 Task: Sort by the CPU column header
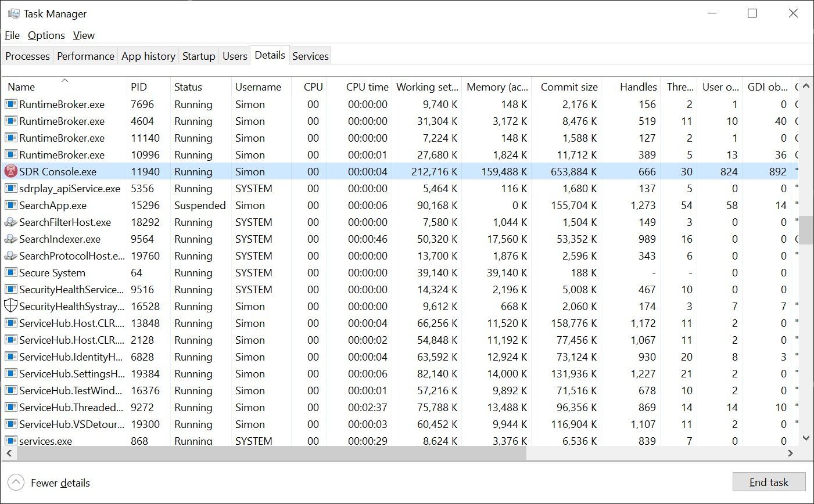pos(309,87)
